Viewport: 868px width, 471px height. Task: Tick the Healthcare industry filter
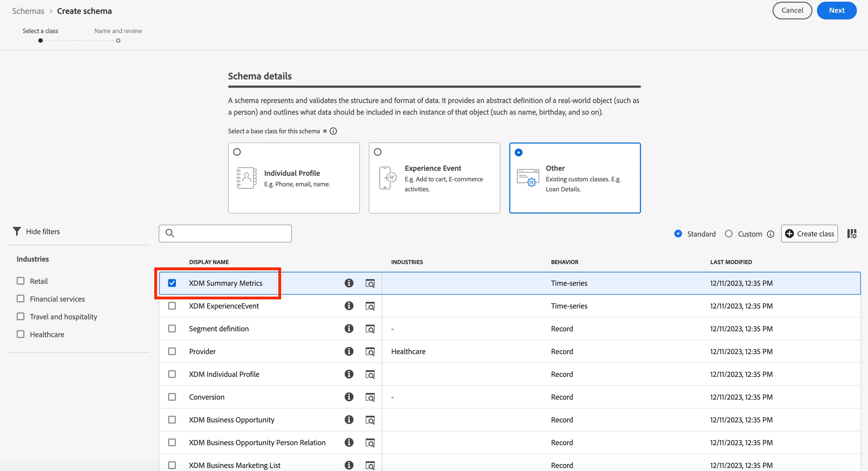21,334
